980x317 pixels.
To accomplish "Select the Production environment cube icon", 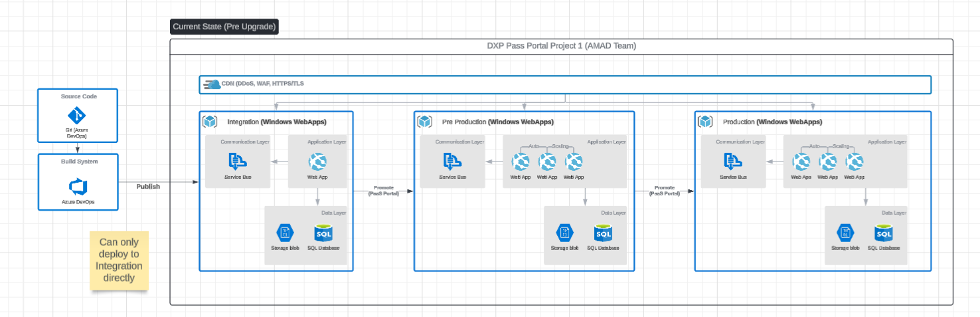I will pyautogui.click(x=706, y=122).
